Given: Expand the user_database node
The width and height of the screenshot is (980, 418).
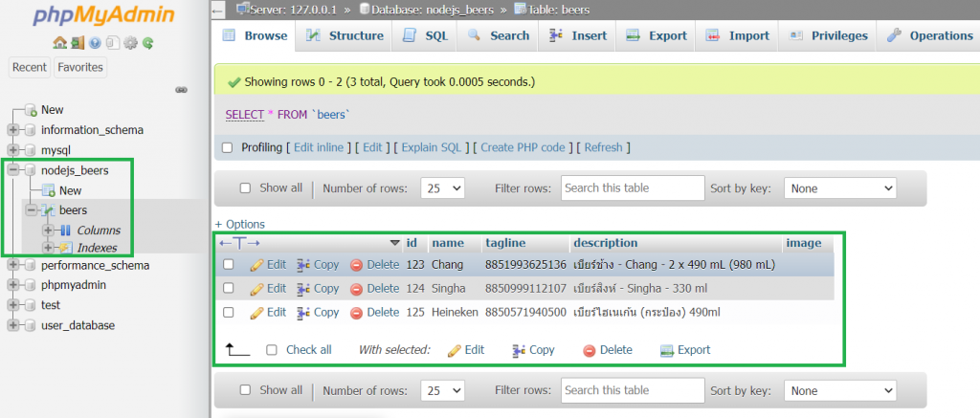Looking at the screenshot, I should [x=12, y=325].
